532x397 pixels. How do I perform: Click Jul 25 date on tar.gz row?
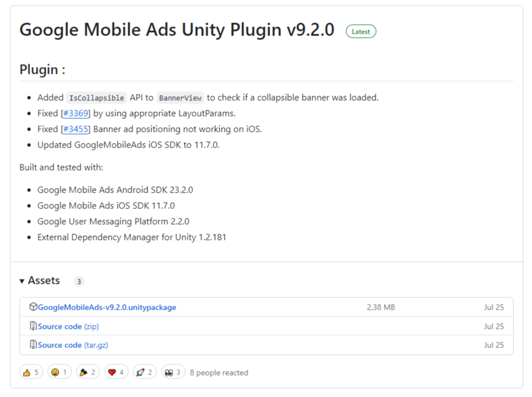[x=494, y=345]
